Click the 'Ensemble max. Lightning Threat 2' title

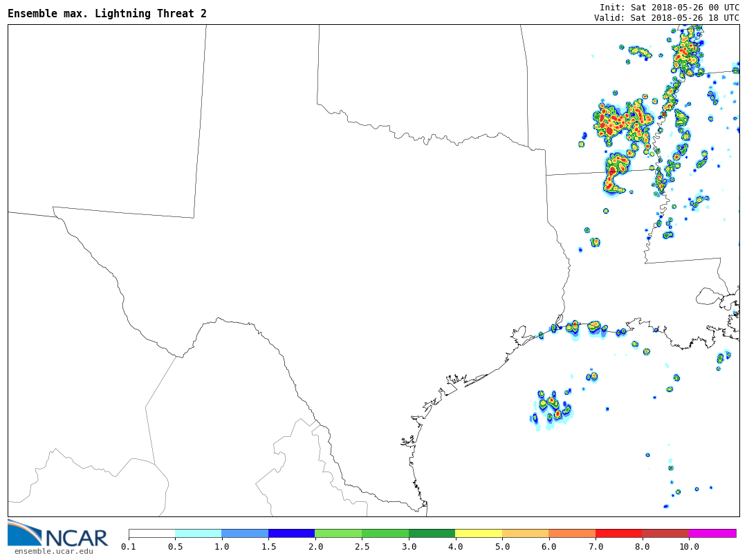(x=107, y=14)
